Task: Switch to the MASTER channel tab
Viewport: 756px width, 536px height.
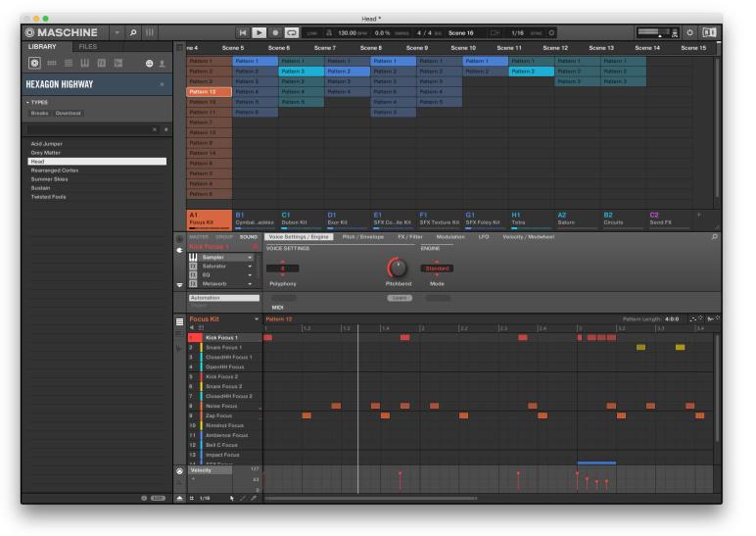Action: coord(199,237)
